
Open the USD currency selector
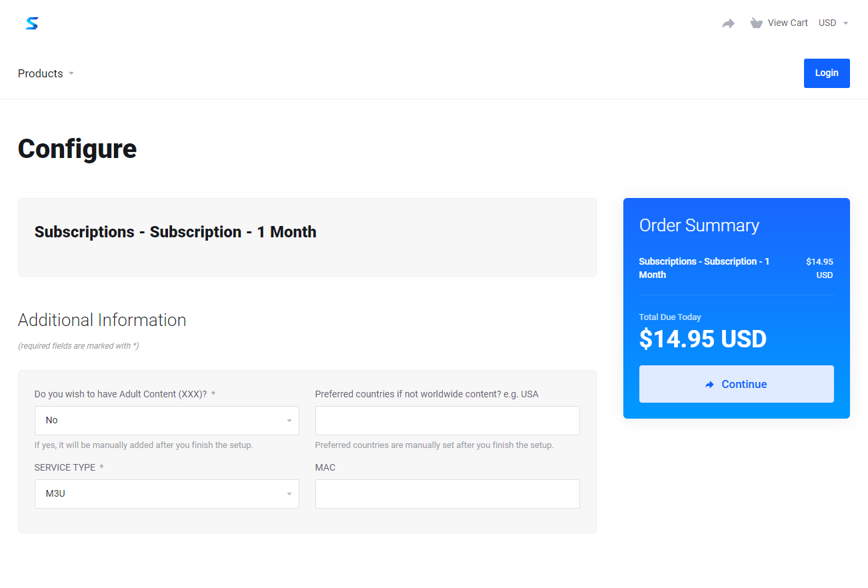833,23
